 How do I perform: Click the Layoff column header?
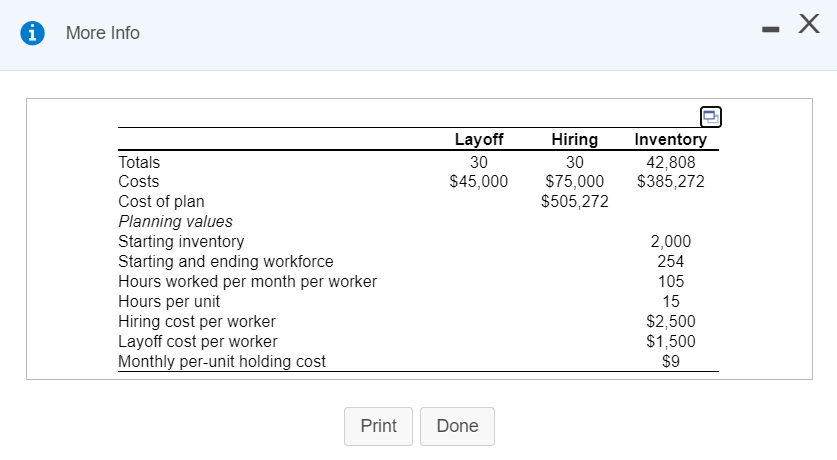(479, 139)
